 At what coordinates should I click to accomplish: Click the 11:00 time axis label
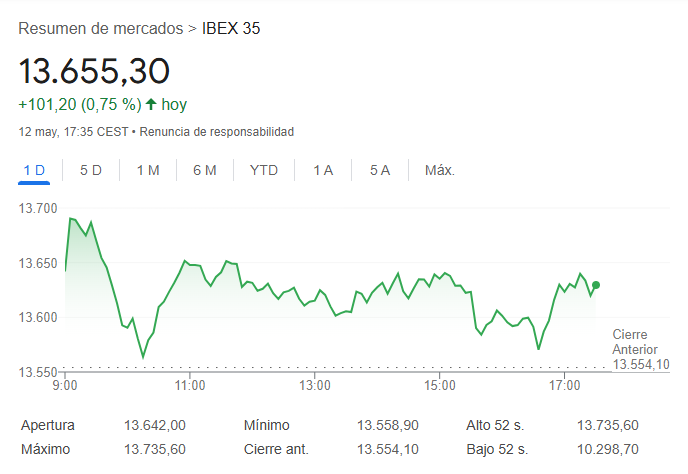tap(190, 385)
